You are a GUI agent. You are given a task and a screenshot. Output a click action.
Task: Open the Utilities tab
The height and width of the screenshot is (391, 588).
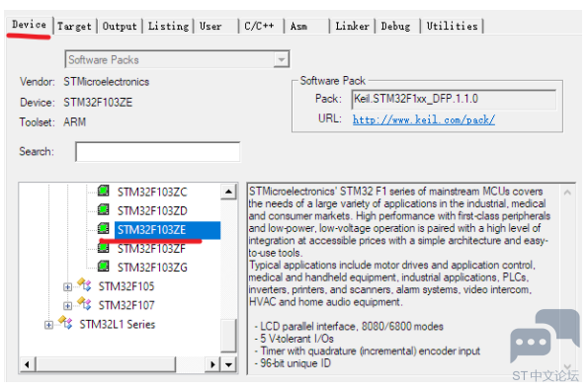452,27
